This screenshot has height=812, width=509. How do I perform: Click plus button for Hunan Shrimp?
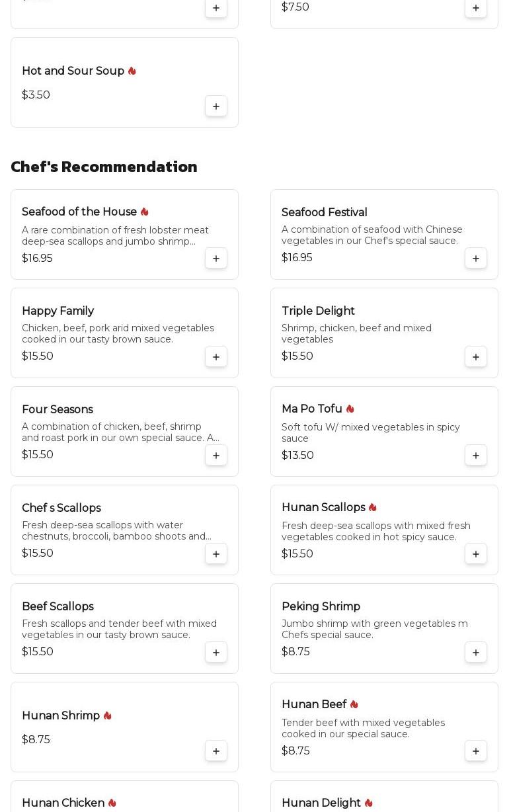coord(216,751)
